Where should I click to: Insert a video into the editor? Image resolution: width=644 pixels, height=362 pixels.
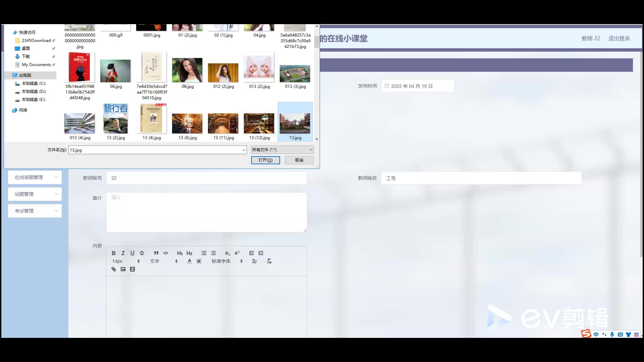132,269
